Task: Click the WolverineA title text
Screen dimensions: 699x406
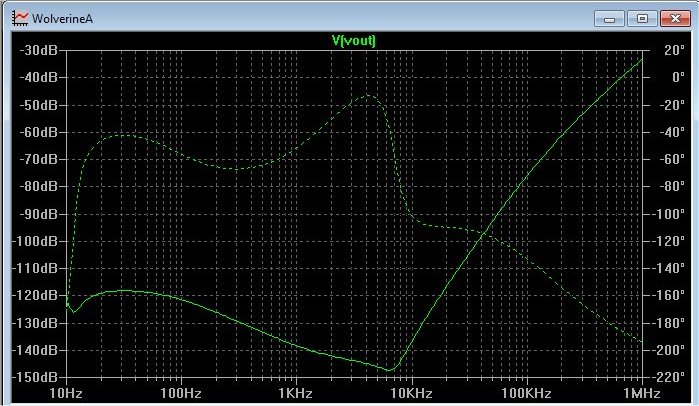Action: [x=62, y=19]
